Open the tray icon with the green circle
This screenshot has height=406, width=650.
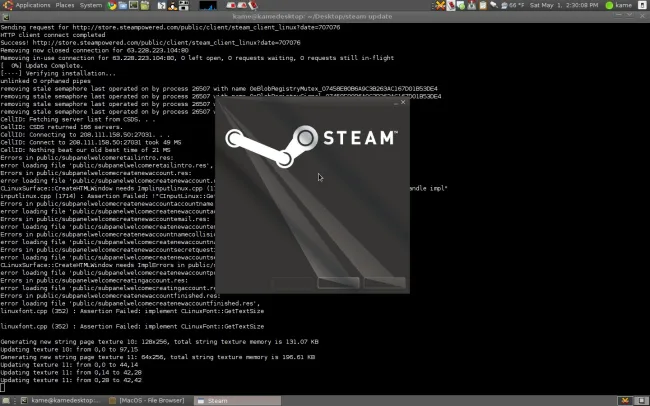pos(461,6)
